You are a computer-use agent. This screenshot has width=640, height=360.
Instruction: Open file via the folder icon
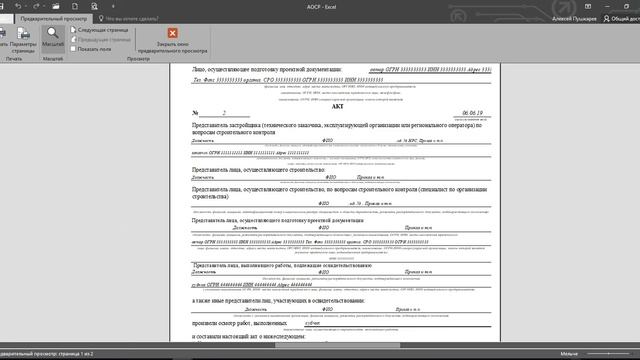[x=56, y=6]
